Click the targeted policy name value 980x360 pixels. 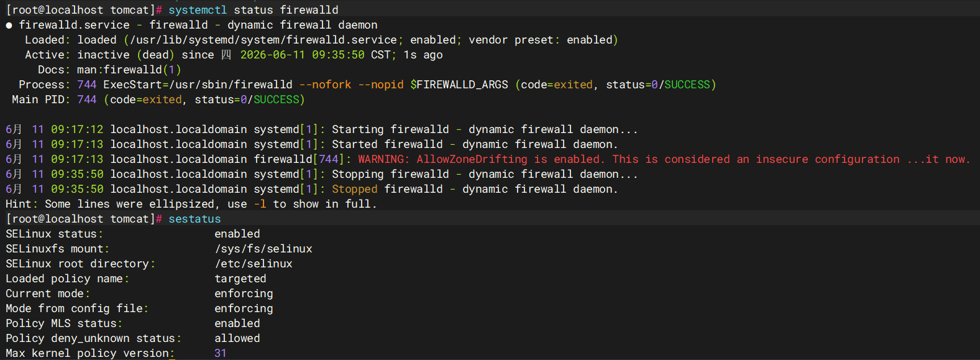click(x=240, y=279)
